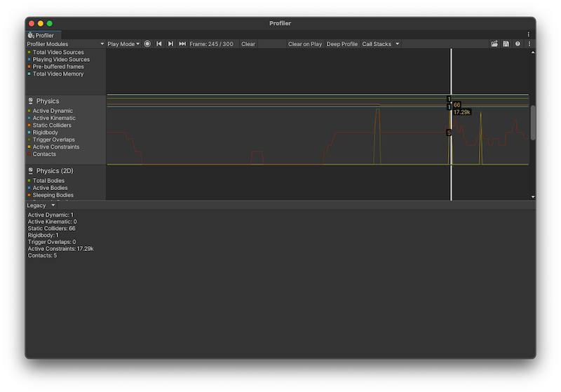Screen dimensions: 561x392
Task: Jump to the current last frame
Action: pos(182,44)
